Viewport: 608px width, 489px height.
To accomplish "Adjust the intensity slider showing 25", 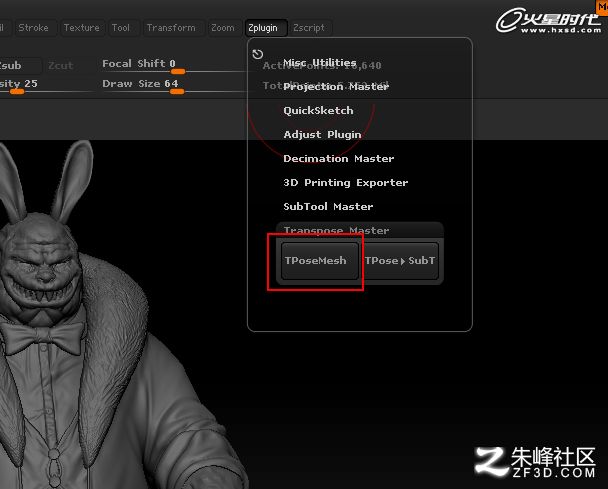I will point(47,86).
